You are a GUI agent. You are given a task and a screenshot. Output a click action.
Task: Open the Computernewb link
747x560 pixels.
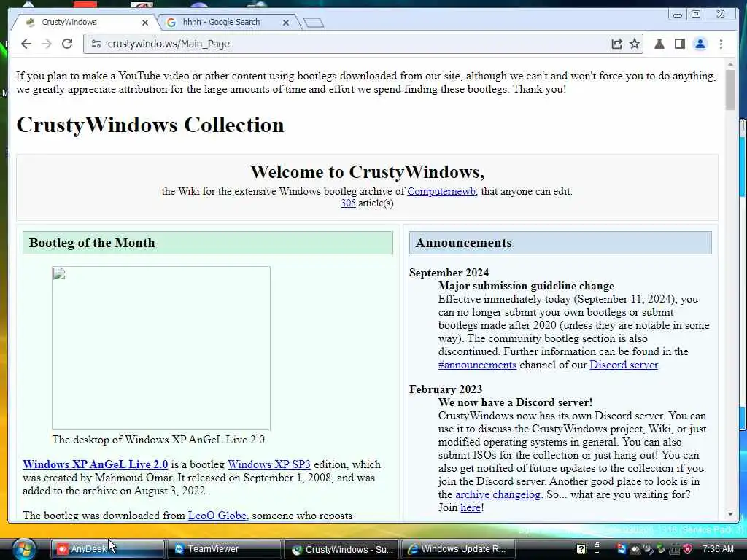click(441, 192)
